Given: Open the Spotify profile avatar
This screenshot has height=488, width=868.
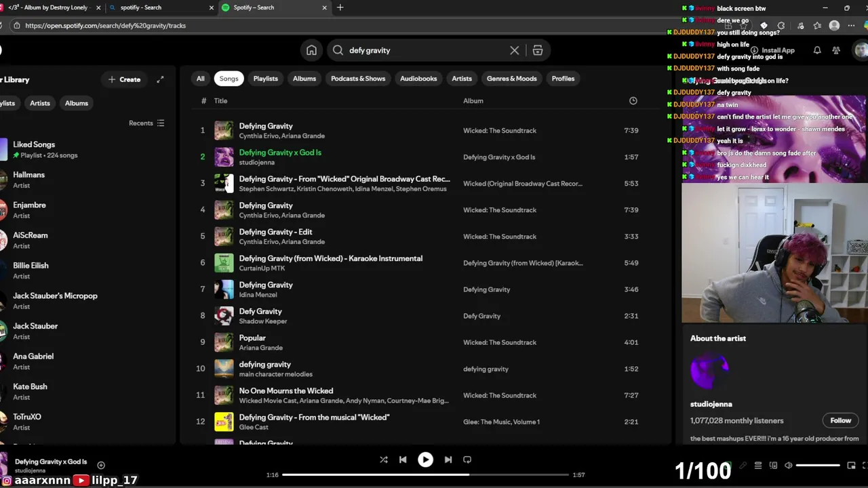Looking at the screenshot, I should (861, 50).
